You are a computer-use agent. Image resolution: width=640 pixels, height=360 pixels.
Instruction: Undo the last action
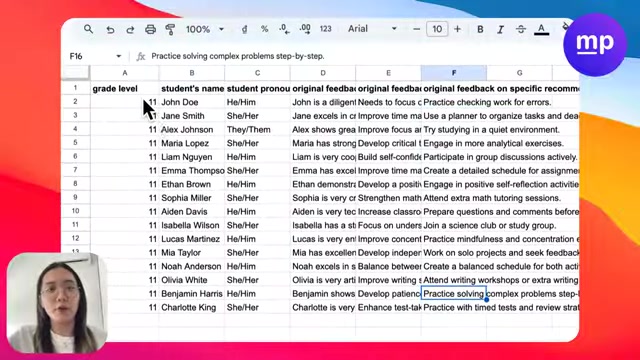click(110, 29)
